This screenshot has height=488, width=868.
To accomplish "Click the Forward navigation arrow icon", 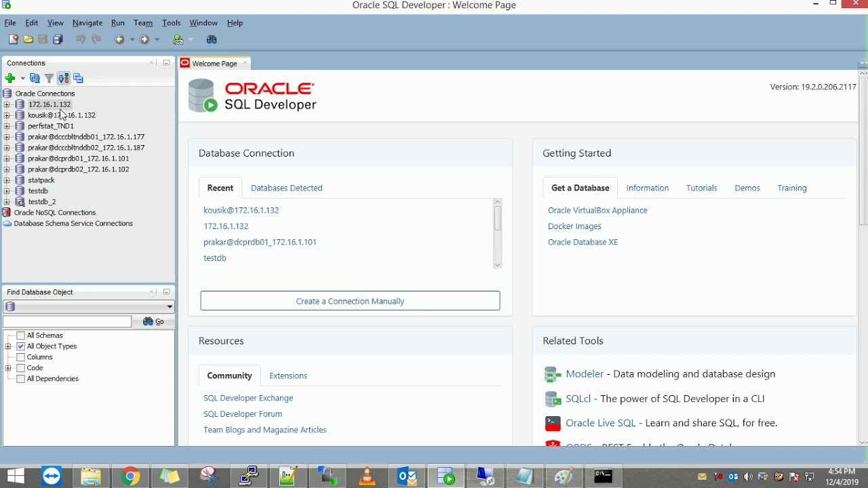I will pyautogui.click(x=144, y=40).
